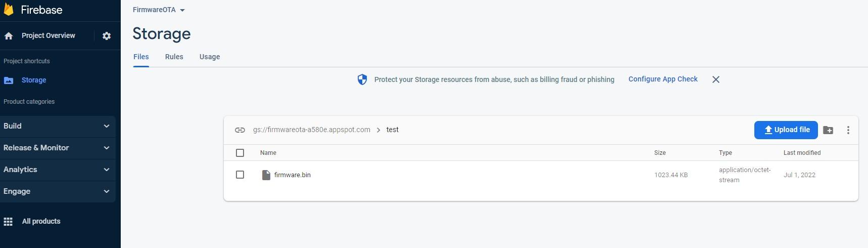The height and width of the screenshot is (248, 868).
Task: Click the Storage folder icon in sidebar
Action: pos(9,80)
